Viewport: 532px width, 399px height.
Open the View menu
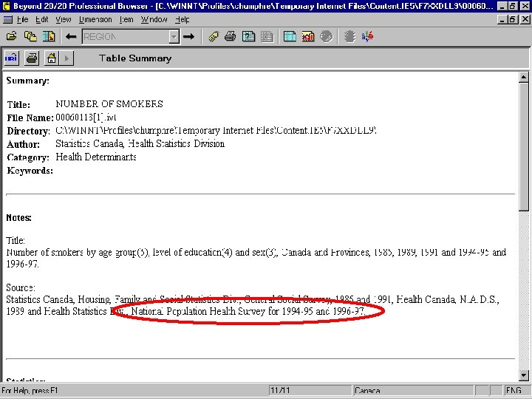[x=64, y=20]
